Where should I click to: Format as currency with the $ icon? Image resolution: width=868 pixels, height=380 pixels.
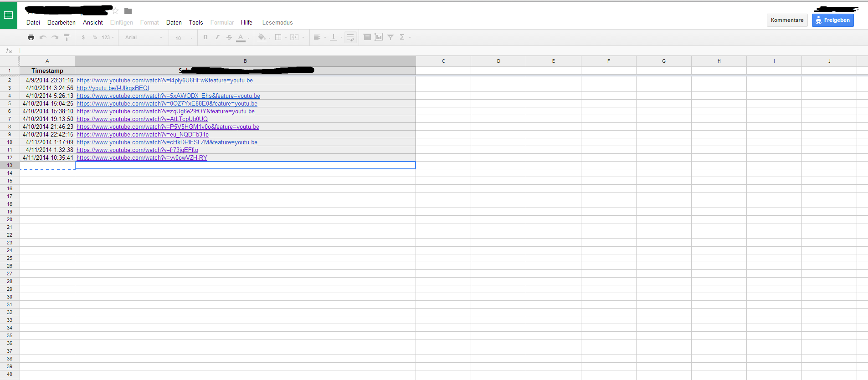pyautogui.click(x=83, y=37)
